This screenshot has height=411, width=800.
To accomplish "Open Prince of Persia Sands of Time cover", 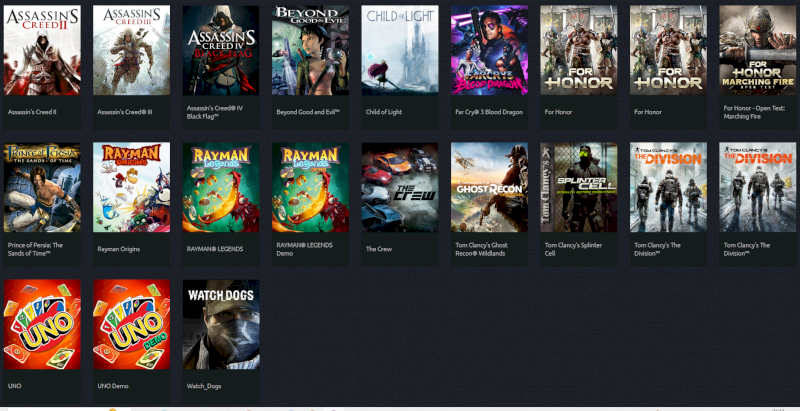I will pyautogui.click(x=42, y=187).
